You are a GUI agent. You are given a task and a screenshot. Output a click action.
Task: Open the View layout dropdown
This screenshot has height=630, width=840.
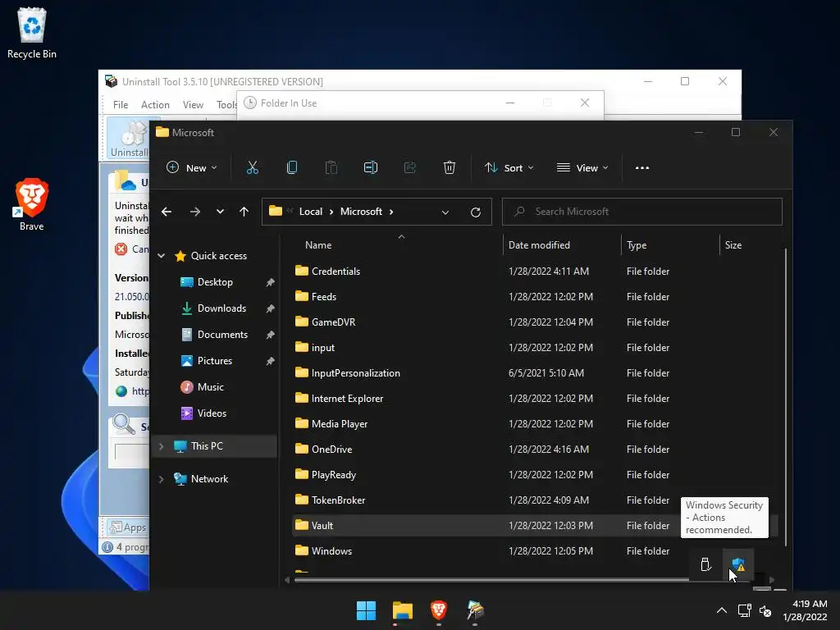(x=582, y=167)
